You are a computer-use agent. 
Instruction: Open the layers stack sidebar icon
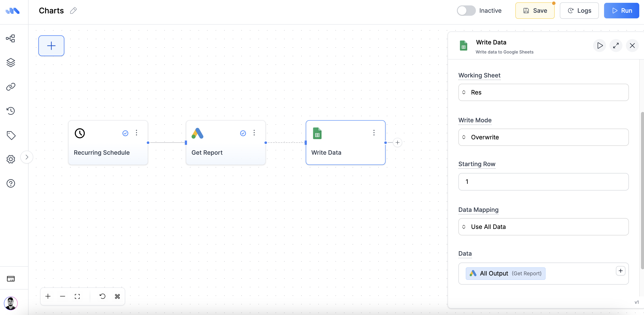(x=11, y=63)
